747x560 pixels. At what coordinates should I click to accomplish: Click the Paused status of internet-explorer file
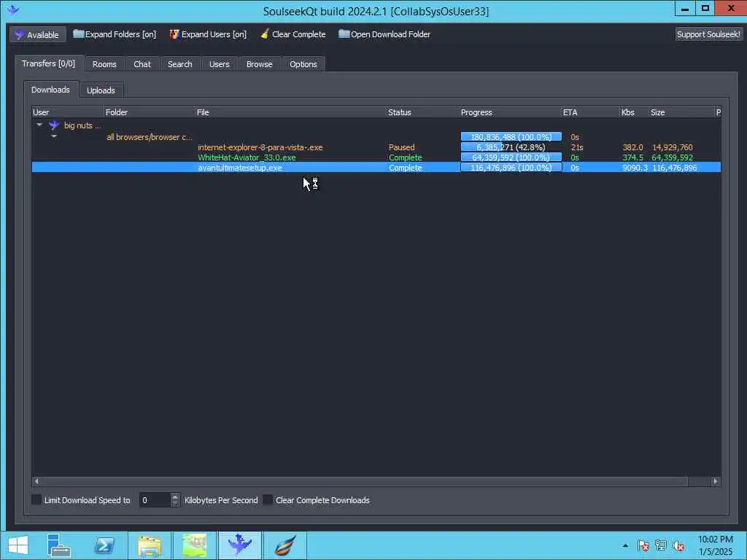pos(402,147)
